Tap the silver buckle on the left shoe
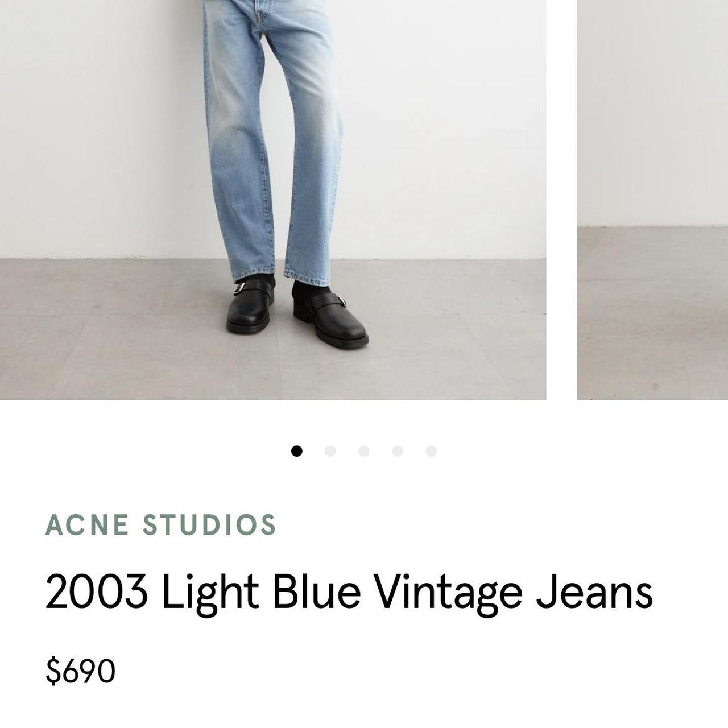The width and height of the screenshot is (728, 728). 241,288
